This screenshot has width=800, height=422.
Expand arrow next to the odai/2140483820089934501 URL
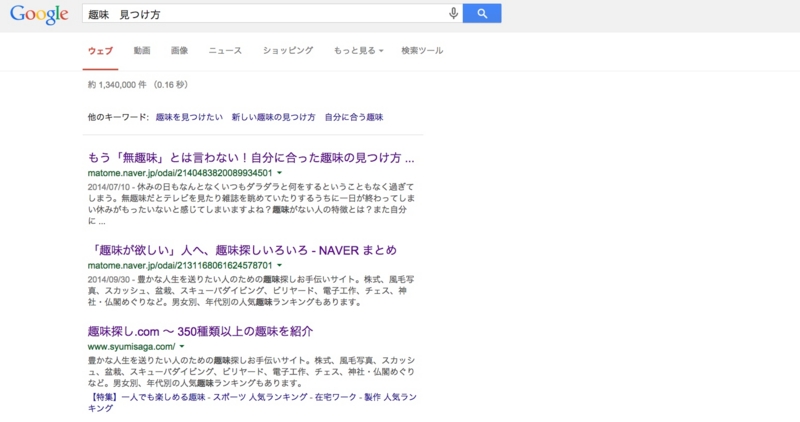point(280,173)
